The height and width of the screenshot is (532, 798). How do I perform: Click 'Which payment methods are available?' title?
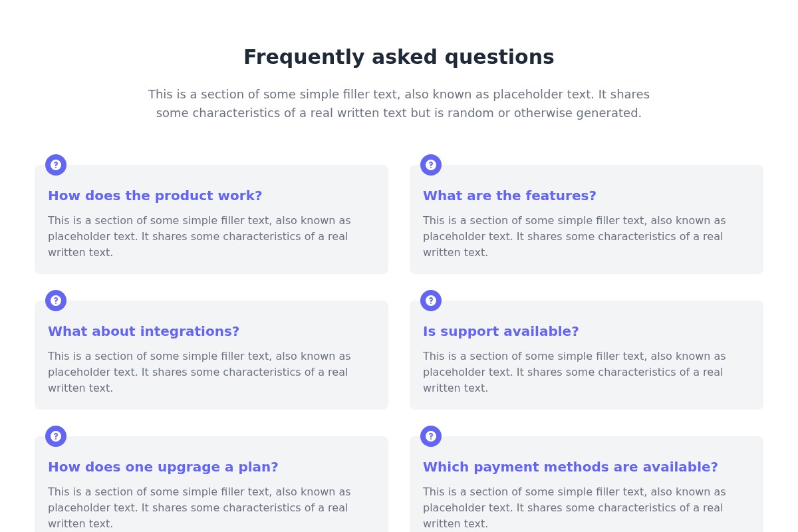[570, 467]
